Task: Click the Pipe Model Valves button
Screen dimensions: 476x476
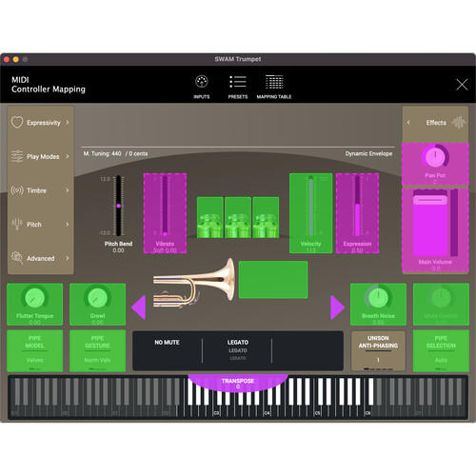Action: point(35,350)
